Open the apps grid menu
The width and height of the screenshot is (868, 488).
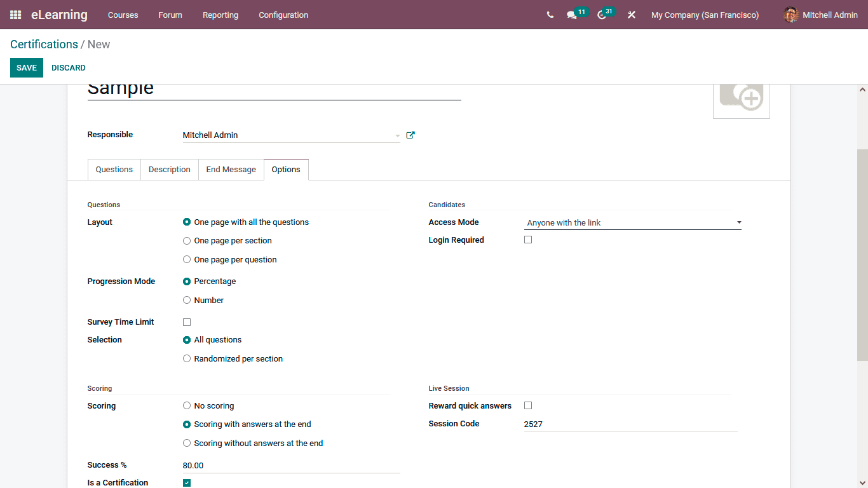pos(15,15)
